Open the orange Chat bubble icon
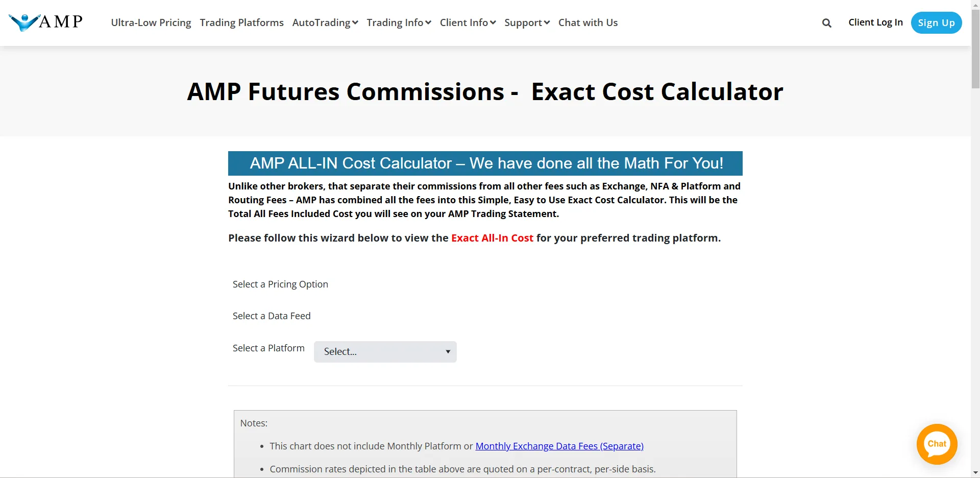The image size is (980, 478). (937, 444)
